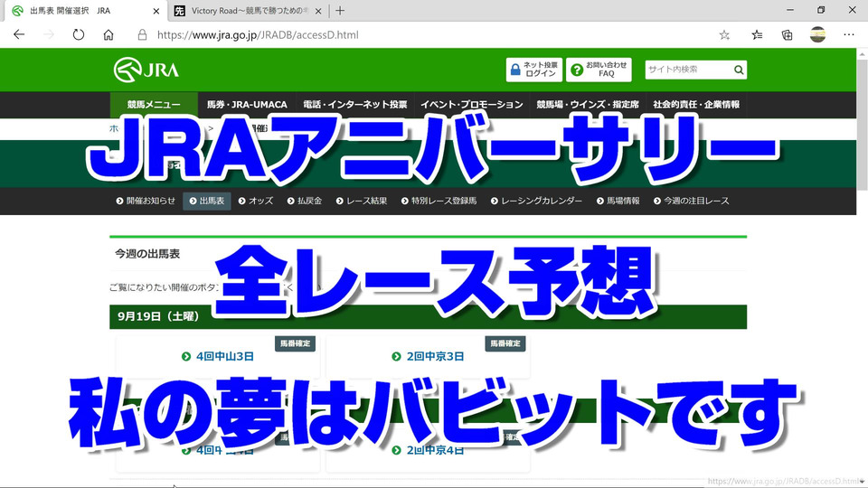The height and width of the screenshot is (488, 868).
Task: Open browser home page icon
Action: [x=108, y=35]
